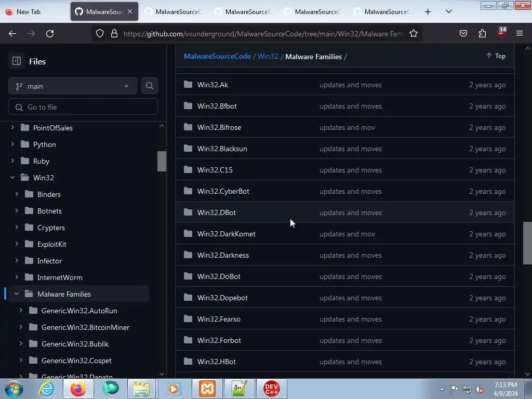The height and width of the screenshot is (399, 532).
Task: Select Generic.Win32.BitcoinMiner tree item
Action: 86,327
